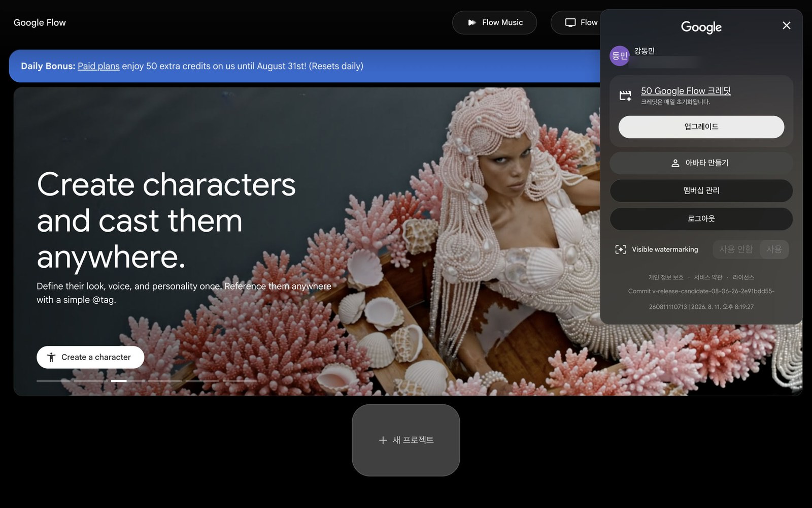Click the 크레딧은 매일 초기화됩니다 text
Screen dimensions: 812x508
click(x=675, y=102)
